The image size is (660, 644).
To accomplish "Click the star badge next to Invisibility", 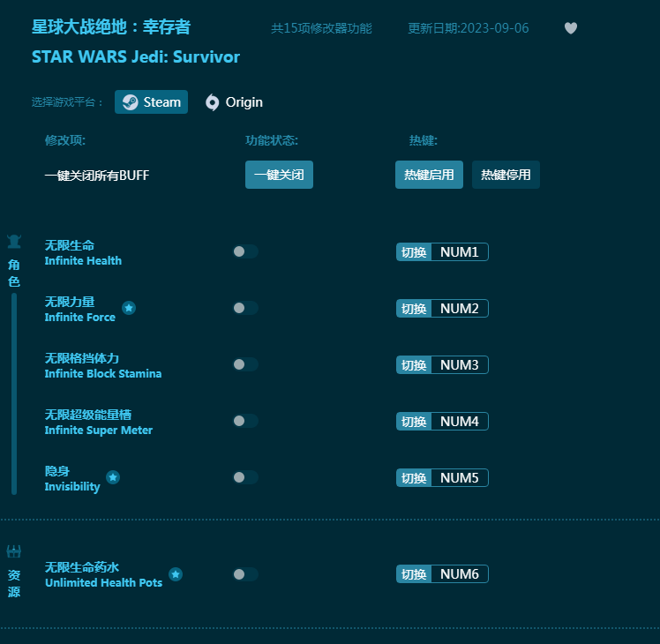I will pyautogui.click(x=113, y=477).
